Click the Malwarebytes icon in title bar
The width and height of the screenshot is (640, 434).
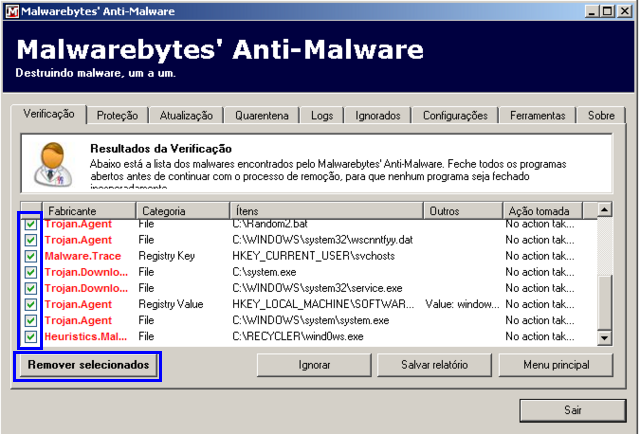[10, 10]
